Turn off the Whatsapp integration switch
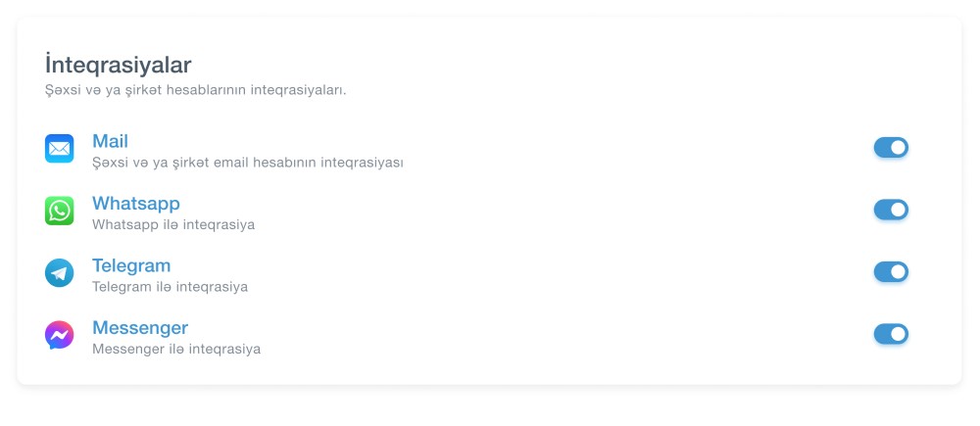Viewport: 980px width, 426px height. 891,210
